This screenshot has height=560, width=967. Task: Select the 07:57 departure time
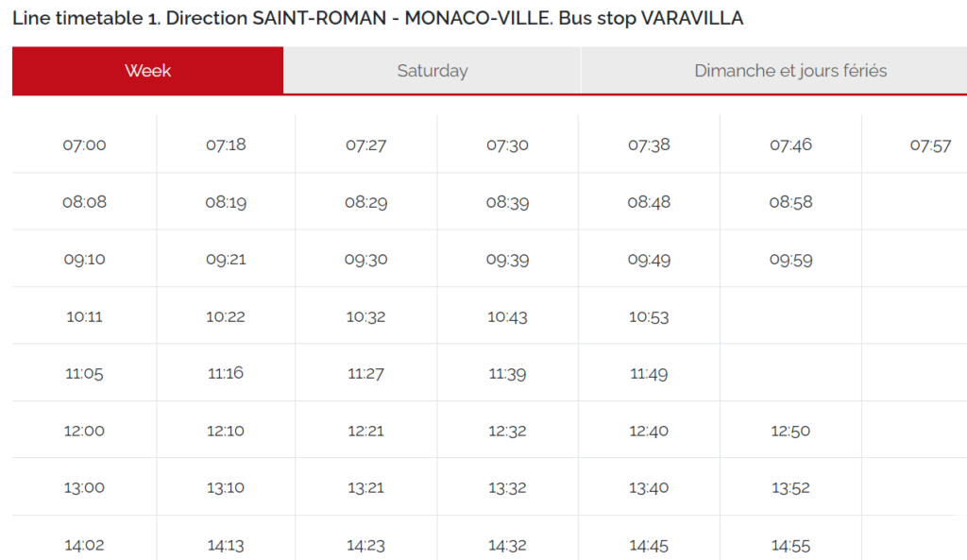click(931, 144)
